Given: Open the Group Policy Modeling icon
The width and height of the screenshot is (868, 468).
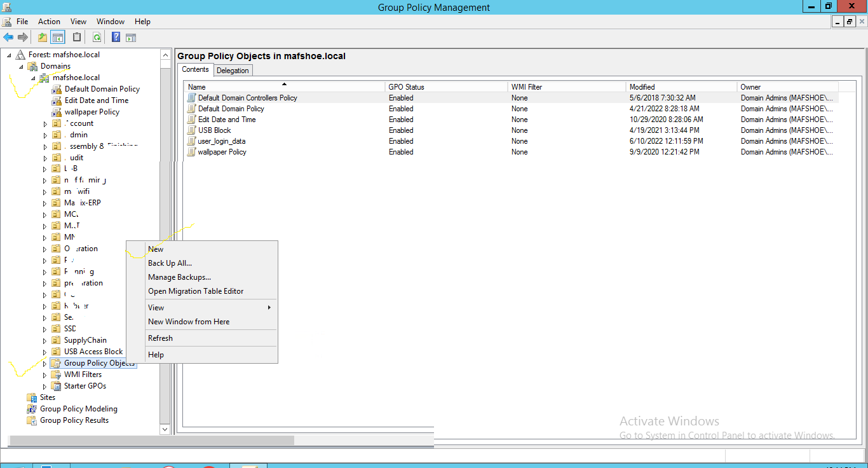Looking at the screenshot, I should [32, 409].
